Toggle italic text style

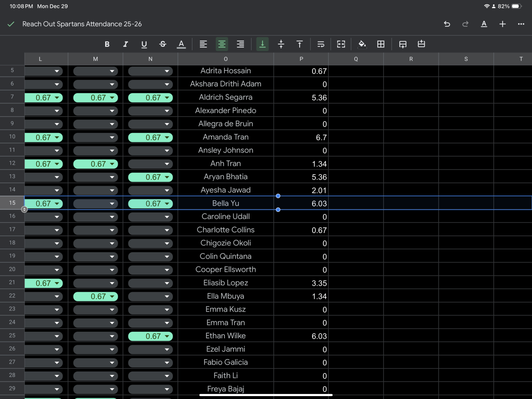click(x=126, y=44)
